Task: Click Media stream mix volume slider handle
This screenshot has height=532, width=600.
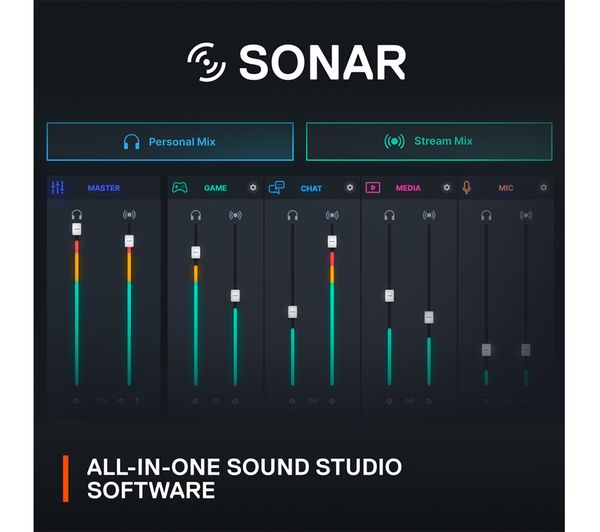Action: click(x=429, y=316)
